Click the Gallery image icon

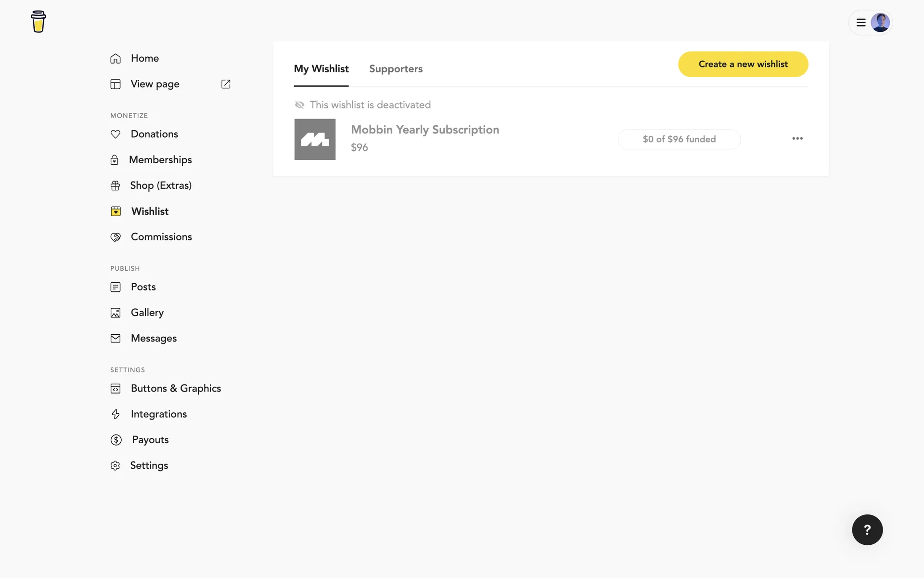[x=115, y=313]
